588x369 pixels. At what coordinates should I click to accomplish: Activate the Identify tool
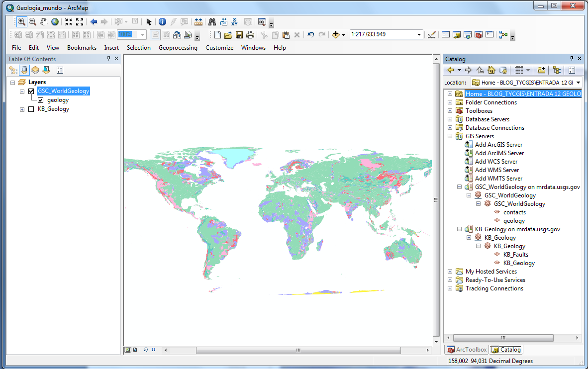point(162,22)
